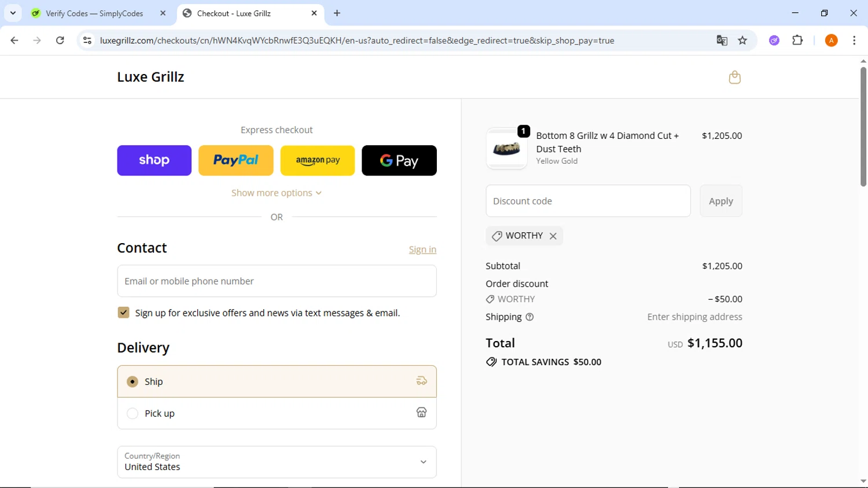Click the Enter shipping address text
This screenshot has height=488, width=868.
[694, 317]
